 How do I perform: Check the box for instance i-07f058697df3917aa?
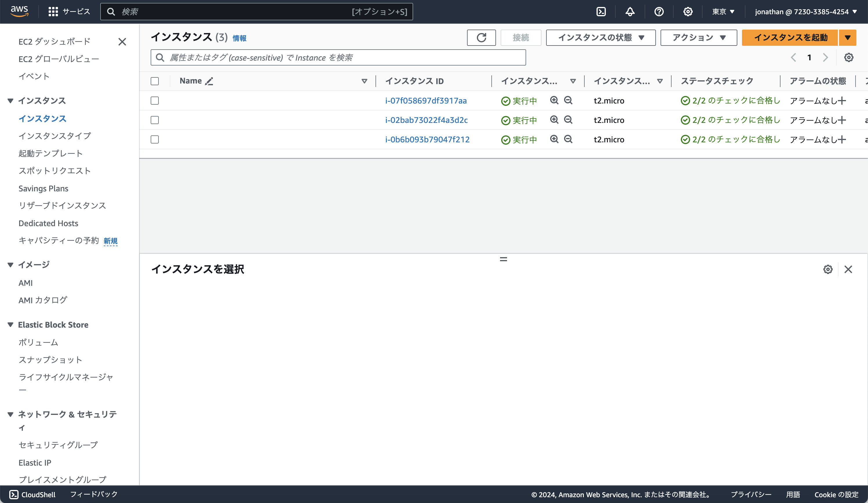(155, 101)
